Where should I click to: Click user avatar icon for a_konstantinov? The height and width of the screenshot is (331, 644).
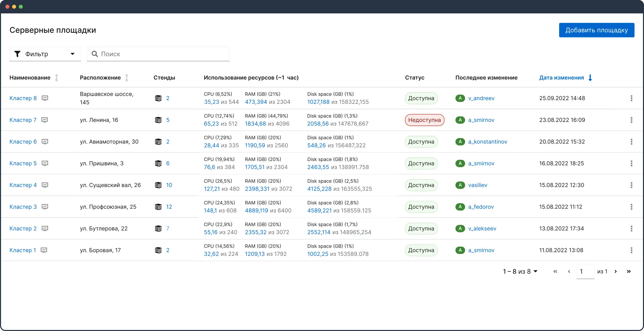coord(460,142)
